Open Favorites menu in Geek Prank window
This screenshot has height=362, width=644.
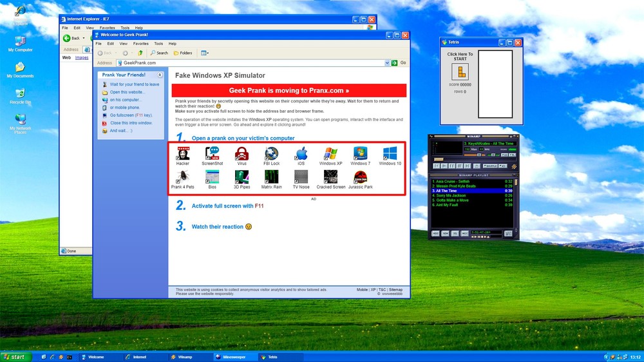point(140,44)
